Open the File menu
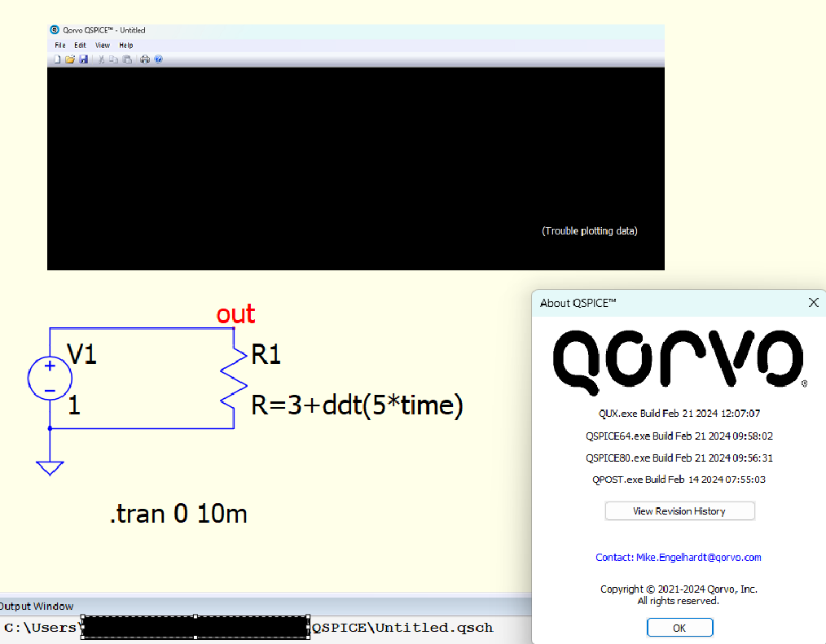 (x=60, y=46)
